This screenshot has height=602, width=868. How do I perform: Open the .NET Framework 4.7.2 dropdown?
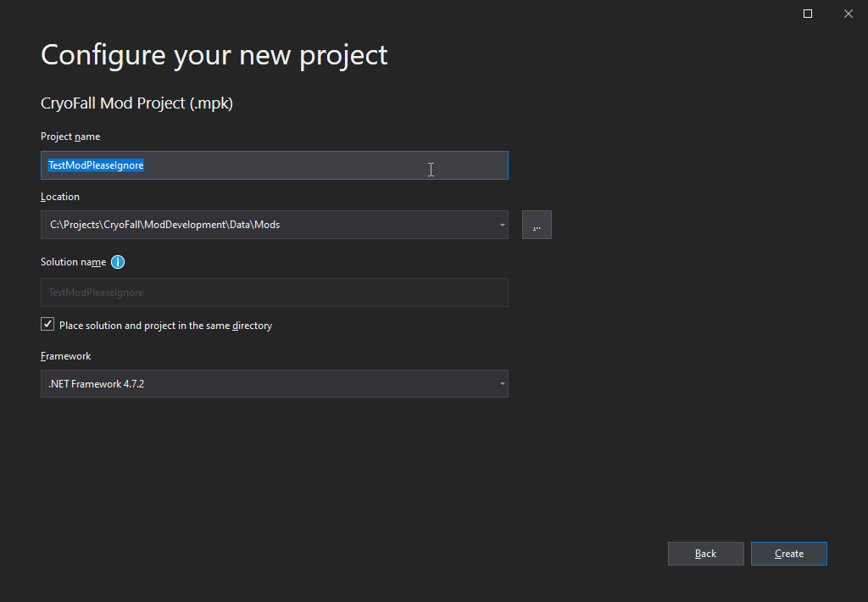(274, 384)
